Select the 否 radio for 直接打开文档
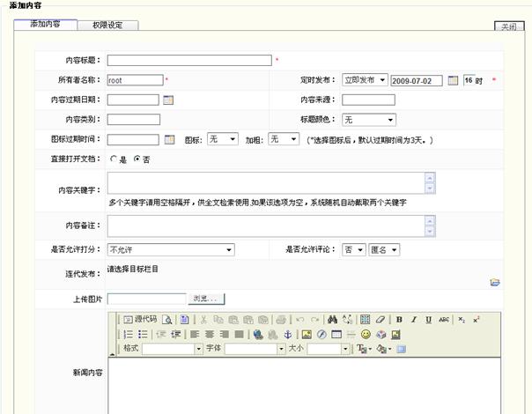Image resolution: width=532 pixels, height=414 pixels. (x=137, y=159)
